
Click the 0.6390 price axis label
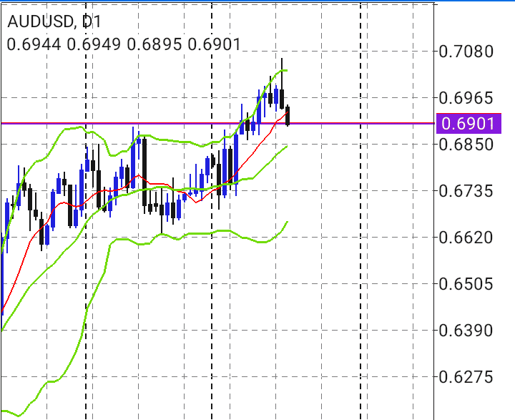(466, 331)
